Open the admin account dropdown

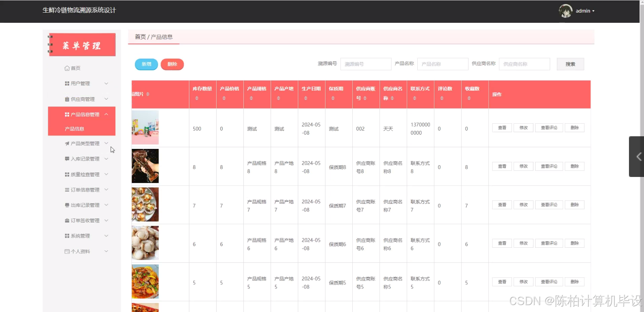[x=585, y=11]
